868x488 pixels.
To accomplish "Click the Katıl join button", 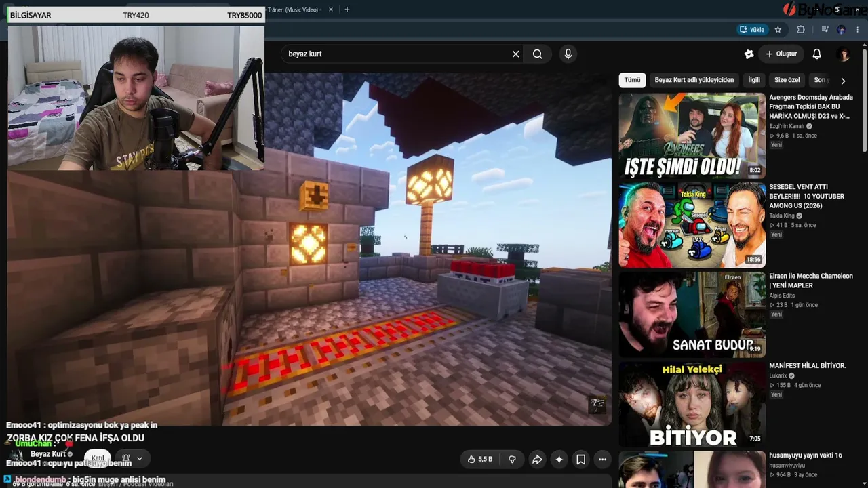I will tap(98, 458).
